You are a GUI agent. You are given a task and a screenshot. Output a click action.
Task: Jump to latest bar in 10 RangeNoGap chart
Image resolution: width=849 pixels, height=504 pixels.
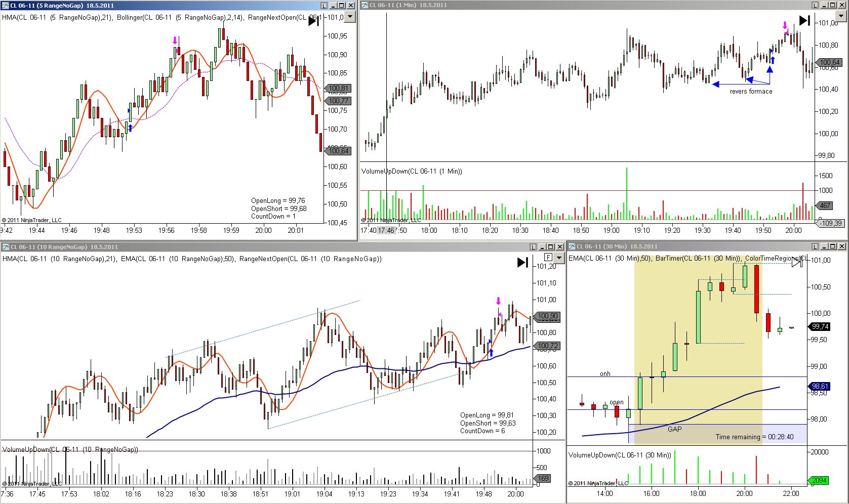(522, 262)
